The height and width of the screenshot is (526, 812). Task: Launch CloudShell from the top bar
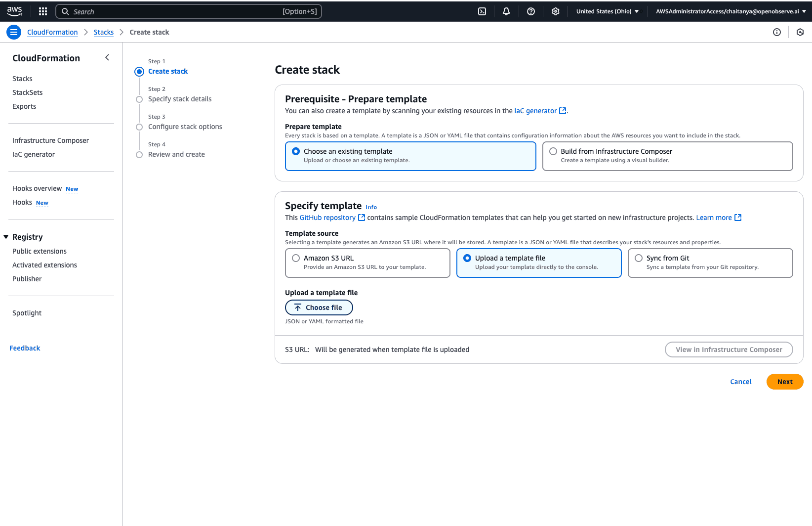[x=482, y=11]
